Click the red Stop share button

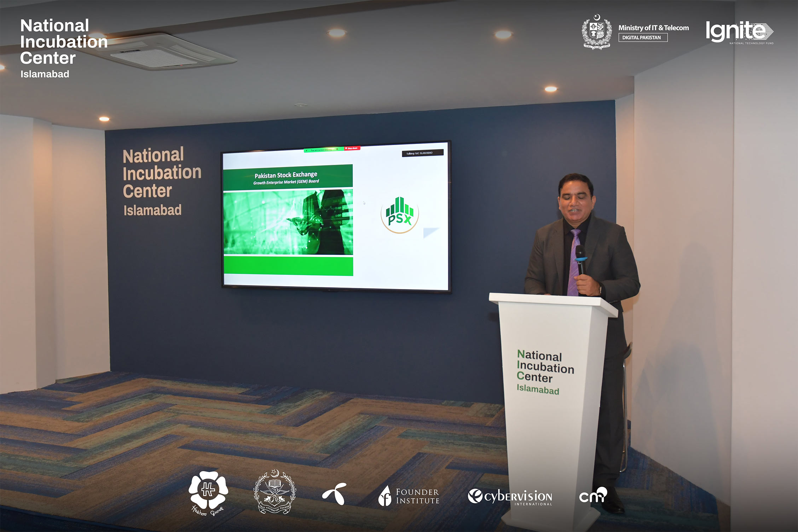click(352, 149)
